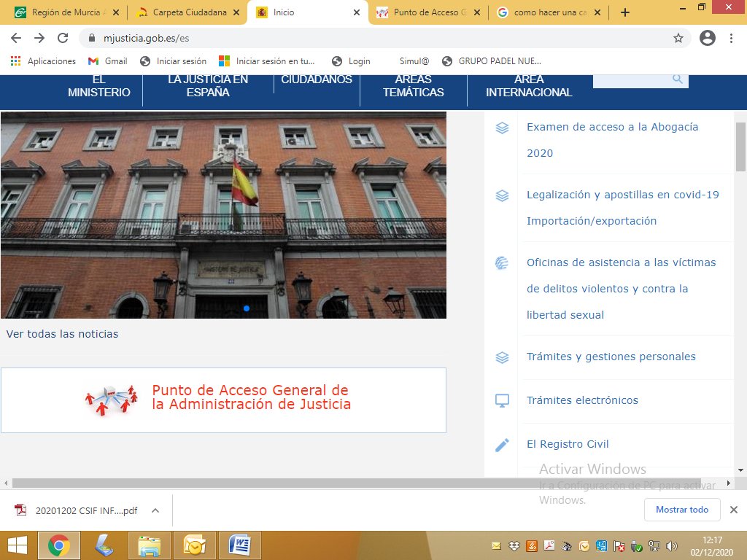Open the GRUPO PADEL NUE... bookmark
747x560 pixels.
(x=492, y=61)
